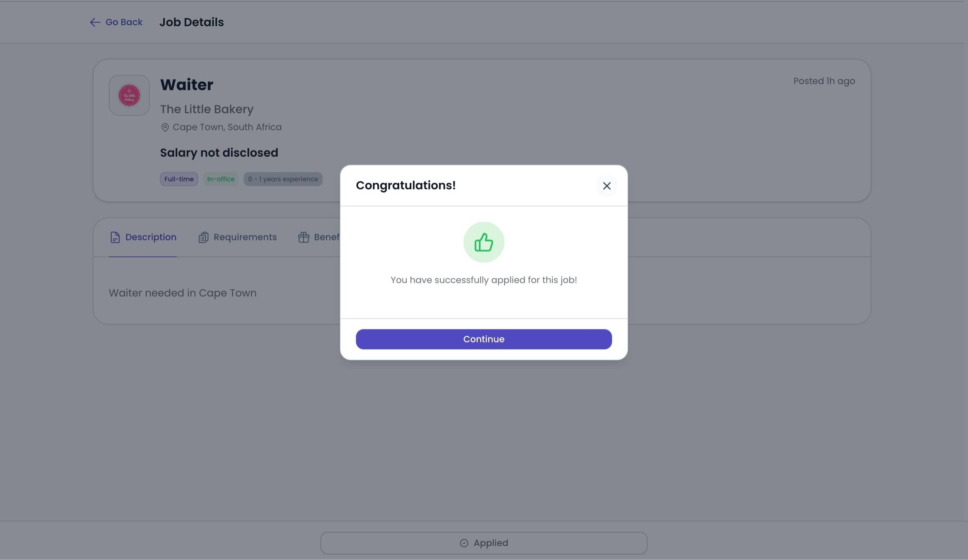Dismiss the Congratulations dialog with the X

(x=607, y=186)
